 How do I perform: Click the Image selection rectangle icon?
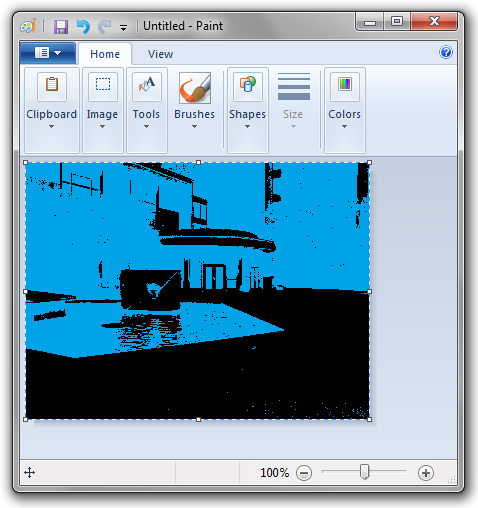point(103,86)
